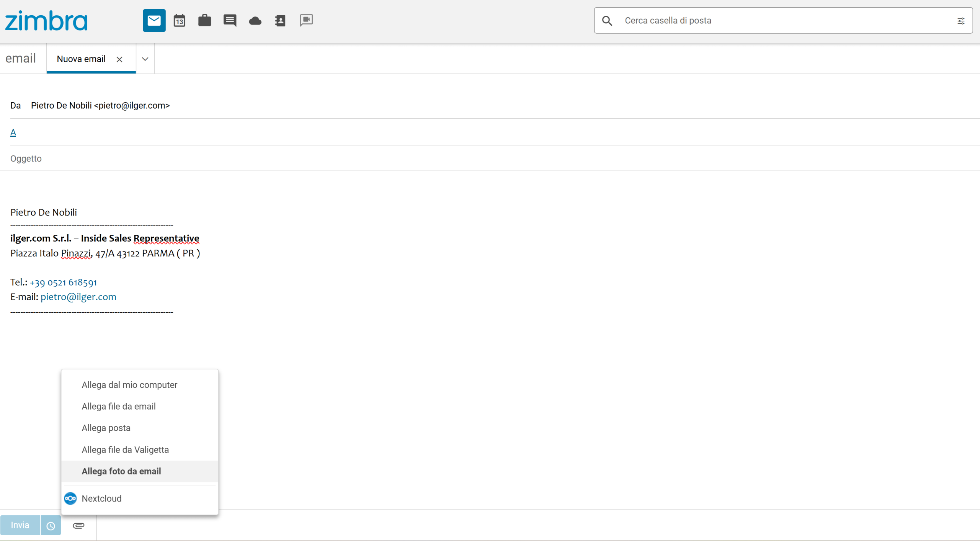Select Allega foto da email option

pos(121,471)
